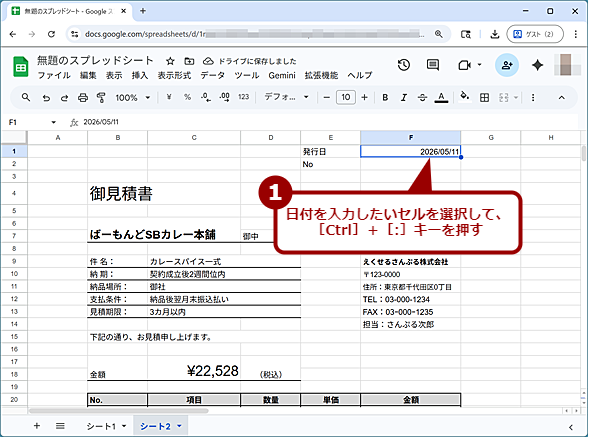The width and height of the screenshot is (589, 438).
Task: Click the share people icon button
Action: tap(507, 65)
